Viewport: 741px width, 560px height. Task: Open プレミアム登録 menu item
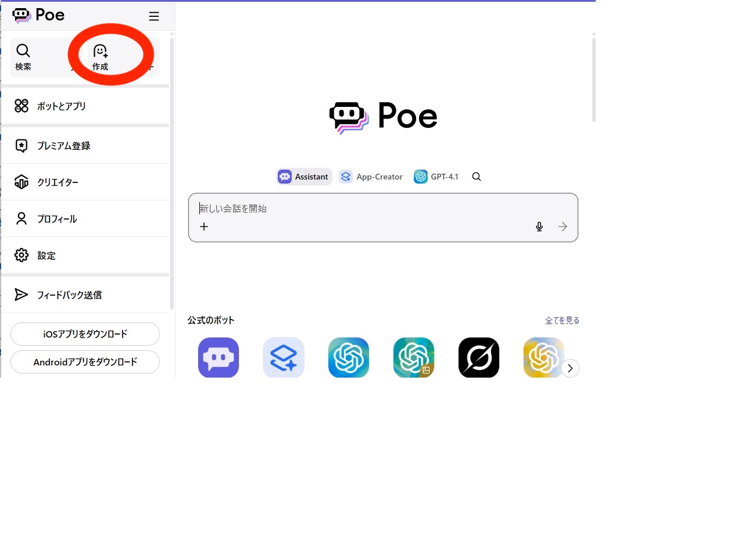pos(85,146)
